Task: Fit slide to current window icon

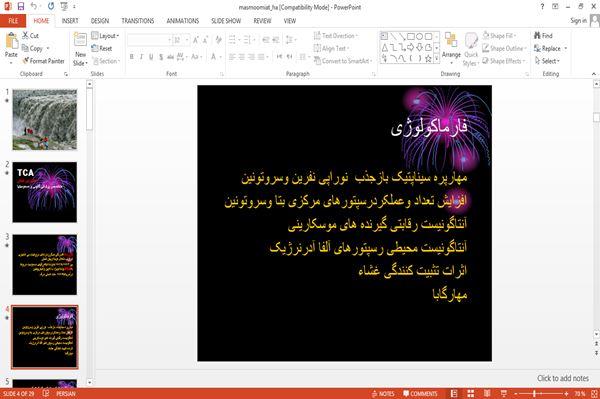Action: (594, 393)
